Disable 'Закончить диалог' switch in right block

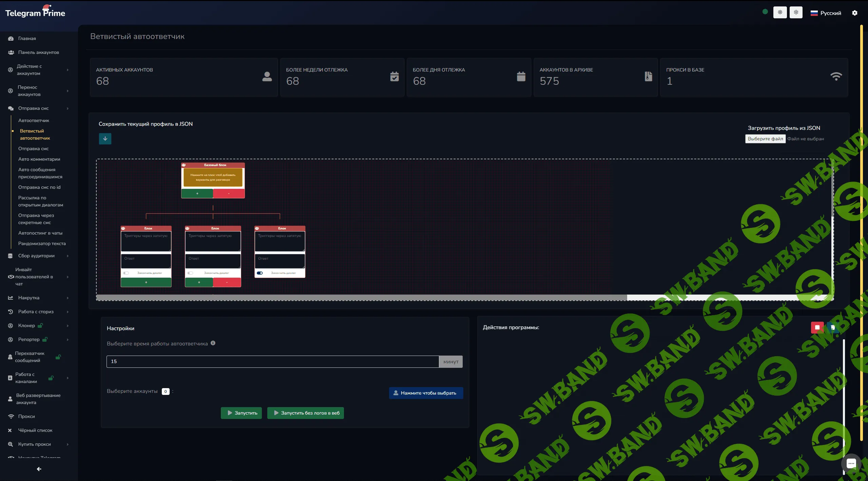pyautogui.click(x=260, y=273)
